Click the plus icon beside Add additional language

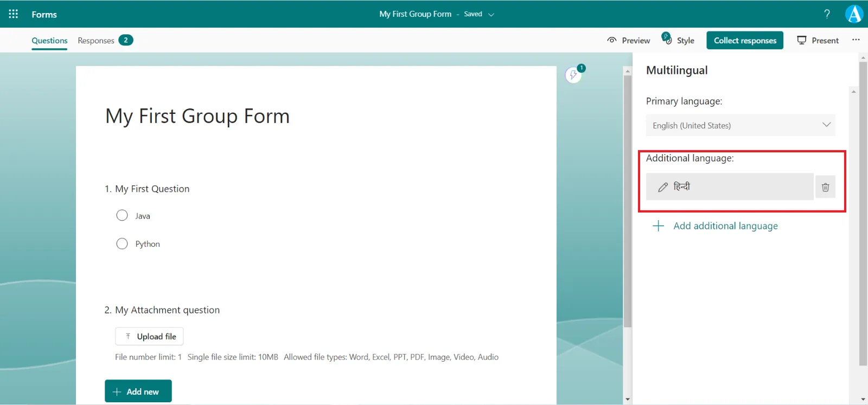click(658, 226)
